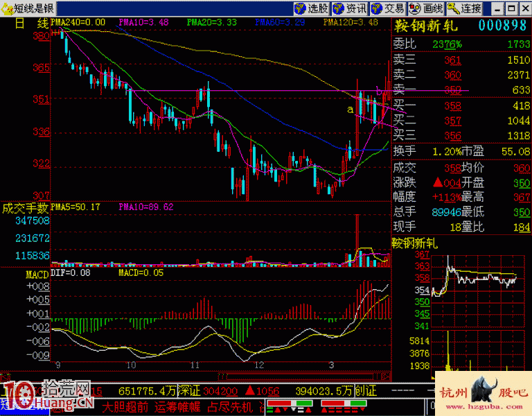Viewport: 532px width, 416px height.
Task: Click the 杭州股吧 banner in corner
Action: click(x=484, y=394)
